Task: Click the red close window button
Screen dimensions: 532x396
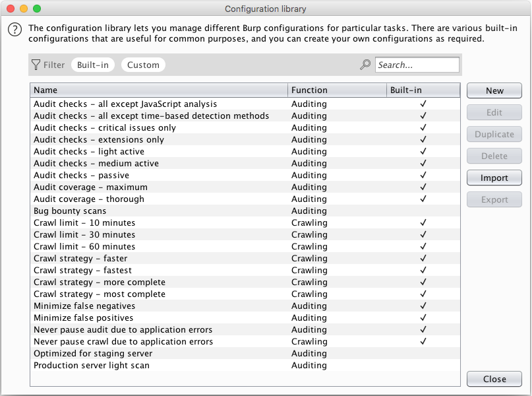Action: tap(11, 9)
